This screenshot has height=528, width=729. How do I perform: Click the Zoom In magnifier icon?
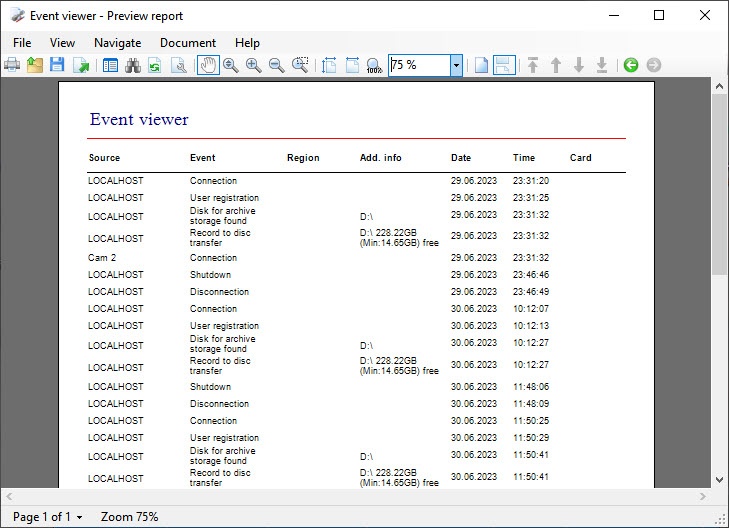[x=254, y=65]
